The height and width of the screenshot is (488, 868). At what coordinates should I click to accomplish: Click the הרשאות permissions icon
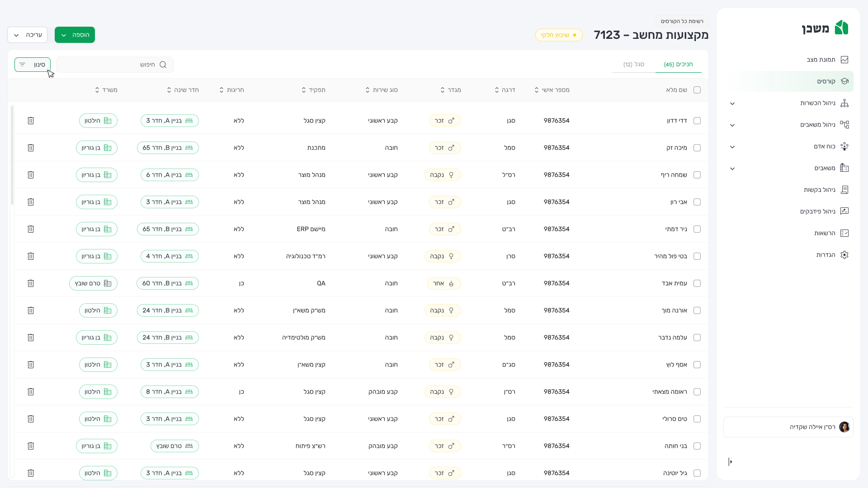point(844,233)
